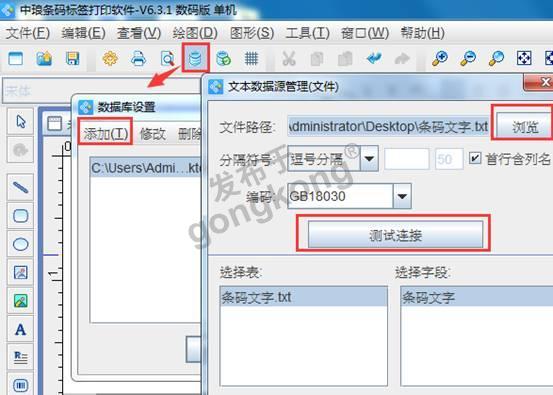Click the 浏览 browse button

pyautogui.click(x=524, y=126)
